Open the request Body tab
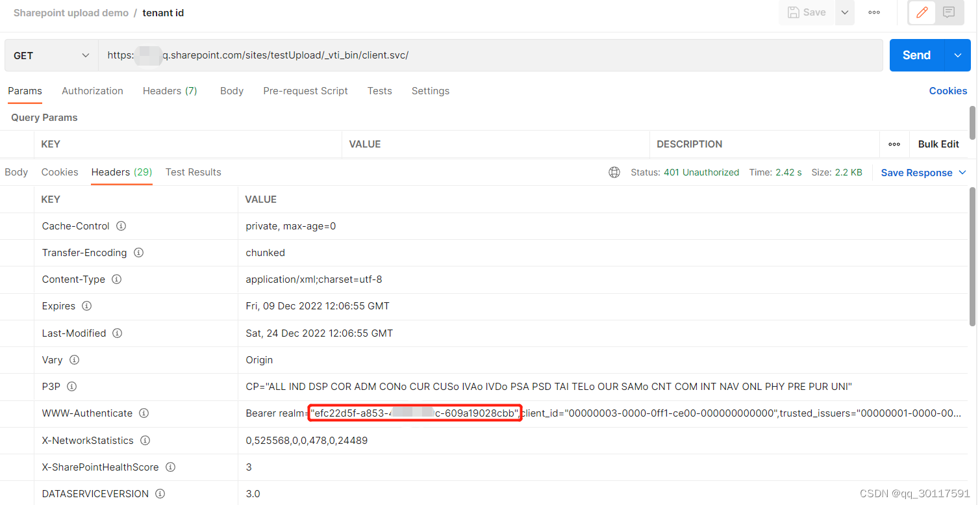 (x=232, y=91)
